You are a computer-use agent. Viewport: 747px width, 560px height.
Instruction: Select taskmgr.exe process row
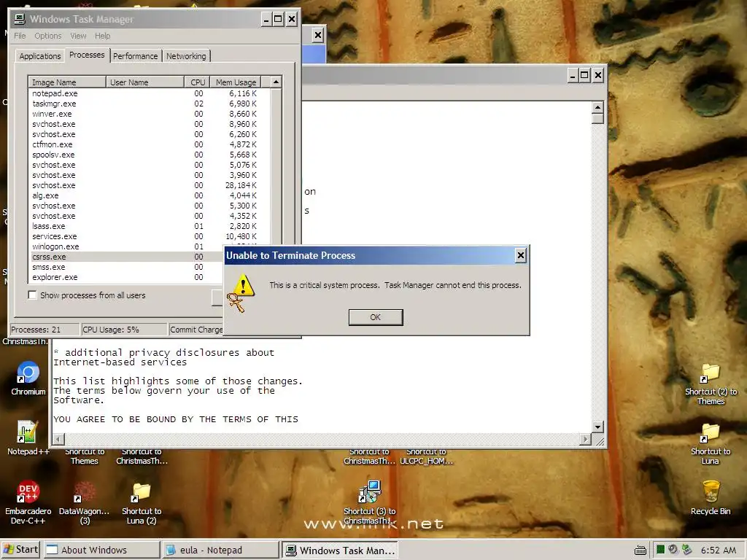click(x=149, y=104)
